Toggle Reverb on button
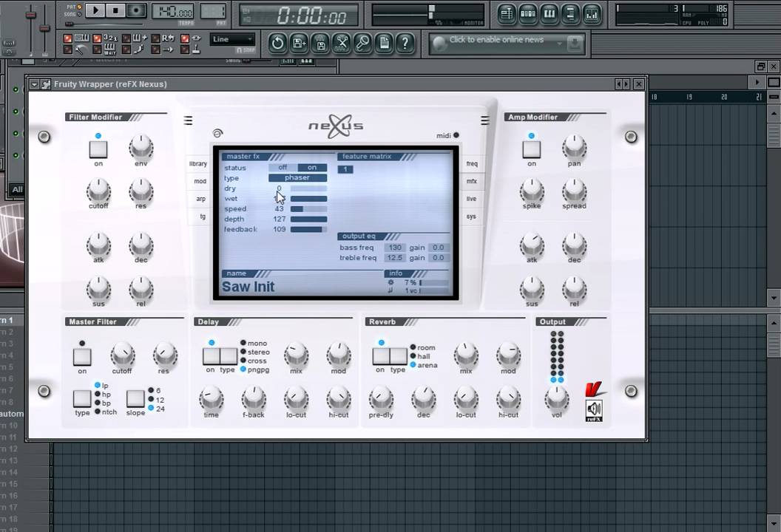 pos(381,356)
